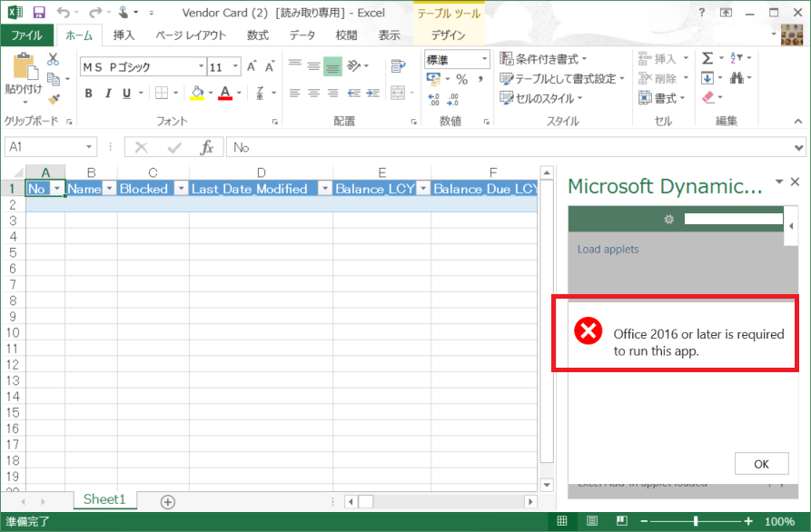Toggle center text alignment
Image resolution: width=811 pixels, height=532 pixels.
(x=314, y=94)
